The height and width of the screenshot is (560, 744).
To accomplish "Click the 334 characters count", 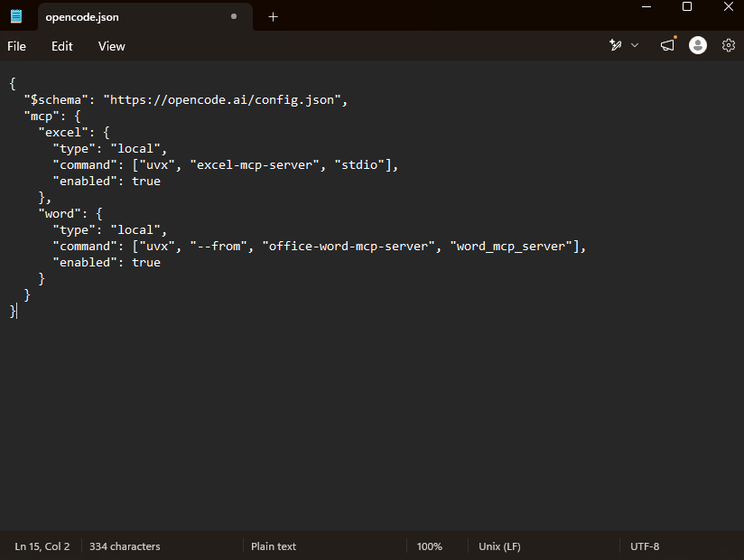I will click(125, 546).
